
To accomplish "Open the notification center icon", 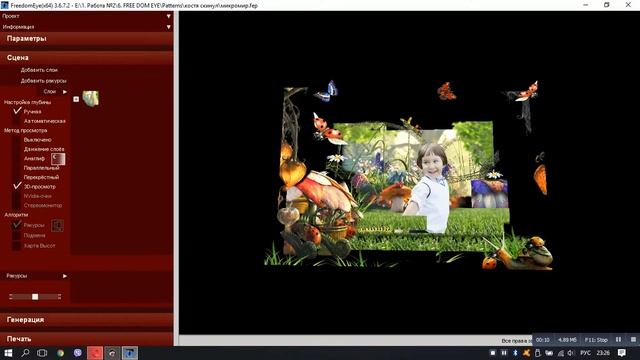I will [x=622, y=353].
